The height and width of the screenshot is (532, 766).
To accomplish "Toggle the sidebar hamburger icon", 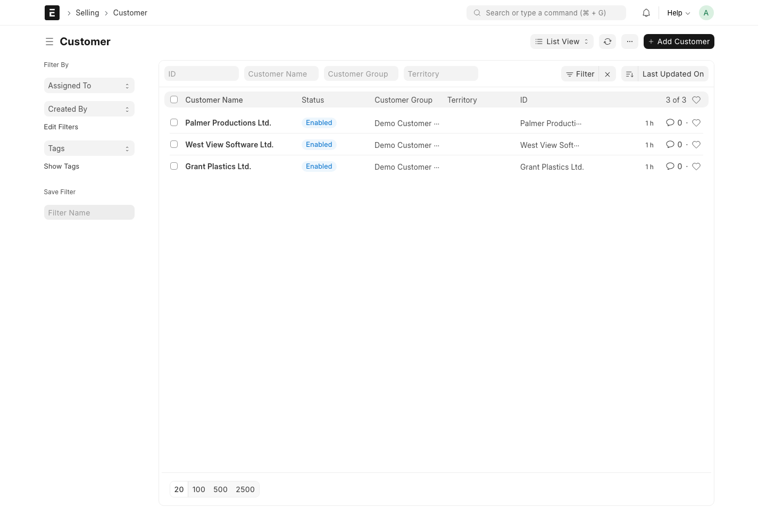I will click(x=49, y=41).
